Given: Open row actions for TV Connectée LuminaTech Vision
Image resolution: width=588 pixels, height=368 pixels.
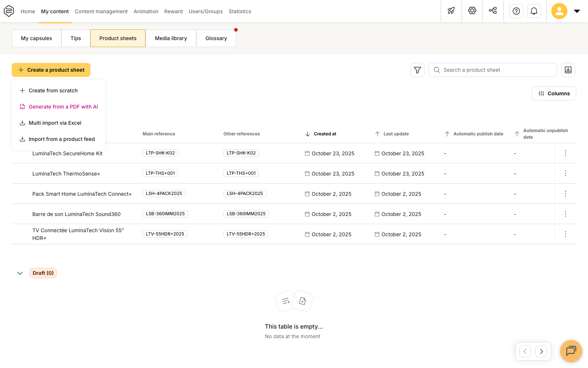Looking at the screenshot, I should pos(566,234).
